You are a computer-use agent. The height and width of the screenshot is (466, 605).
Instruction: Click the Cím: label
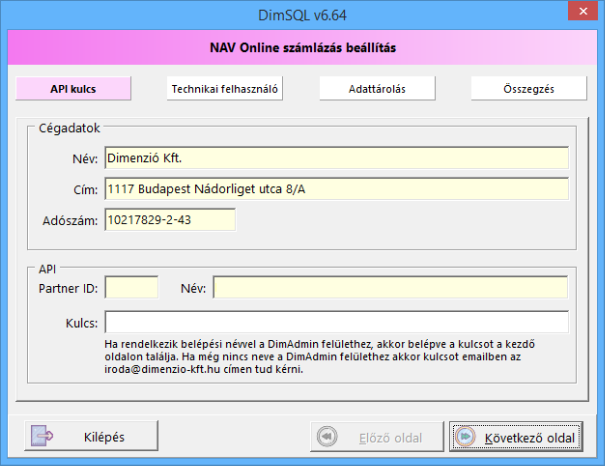(86, 190)
